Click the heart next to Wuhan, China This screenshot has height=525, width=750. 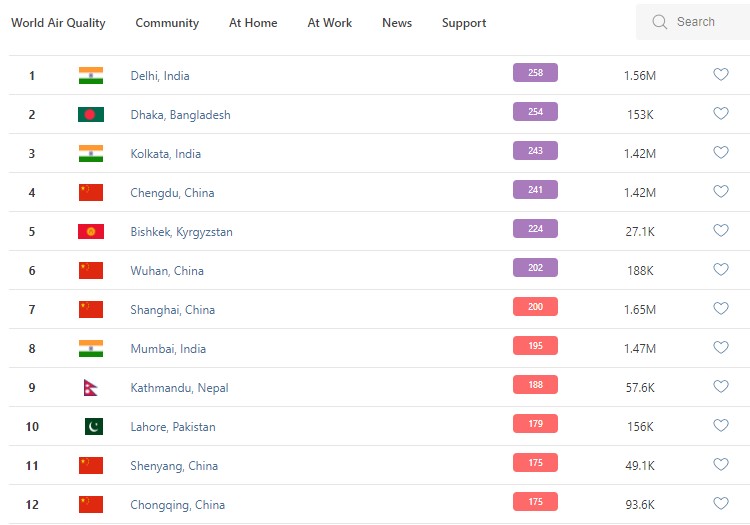(720, 270)
